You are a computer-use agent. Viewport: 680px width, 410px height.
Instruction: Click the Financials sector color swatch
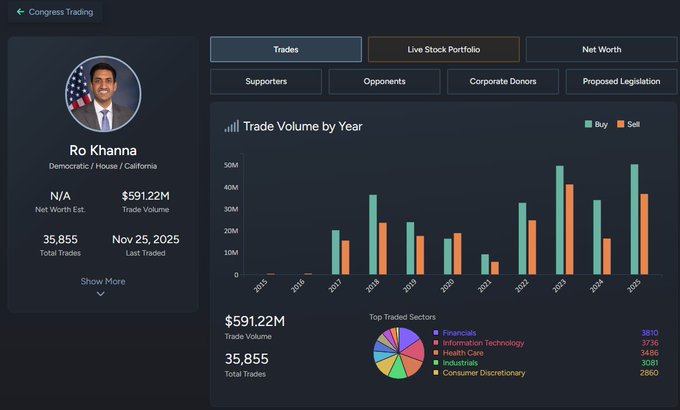435,333
